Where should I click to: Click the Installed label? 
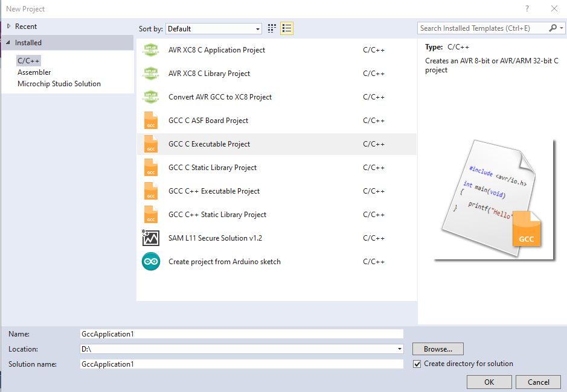[28, 43]
